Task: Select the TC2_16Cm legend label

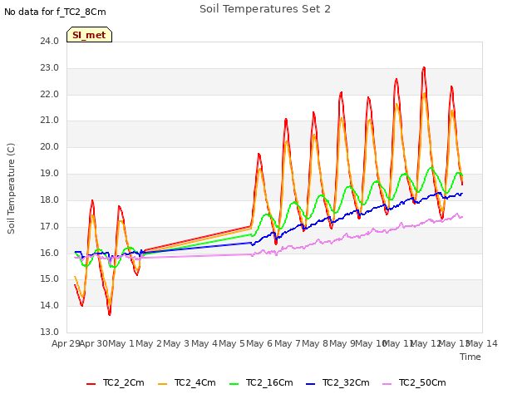Action: [269, 382]
